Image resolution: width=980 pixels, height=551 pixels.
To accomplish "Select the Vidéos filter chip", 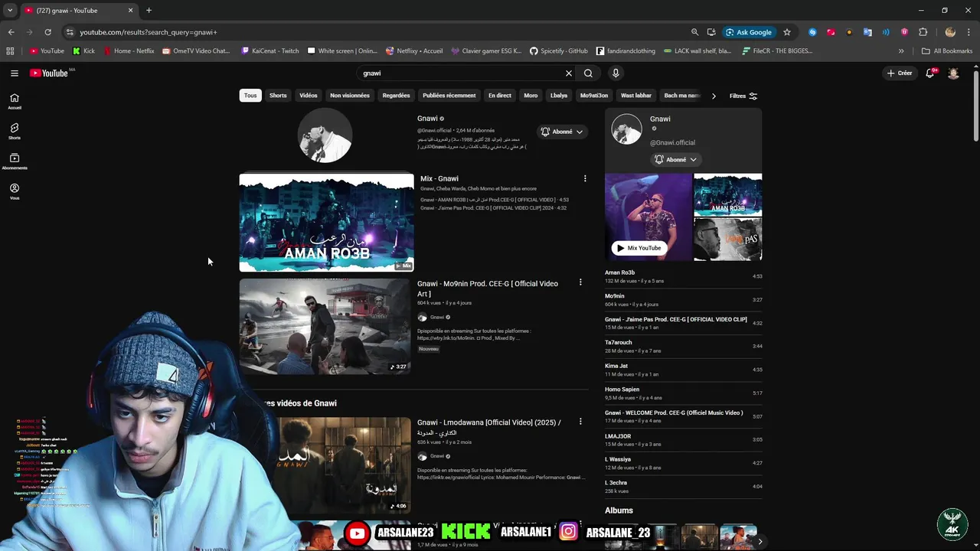I will pyautogui.click(x=309, y=96).
